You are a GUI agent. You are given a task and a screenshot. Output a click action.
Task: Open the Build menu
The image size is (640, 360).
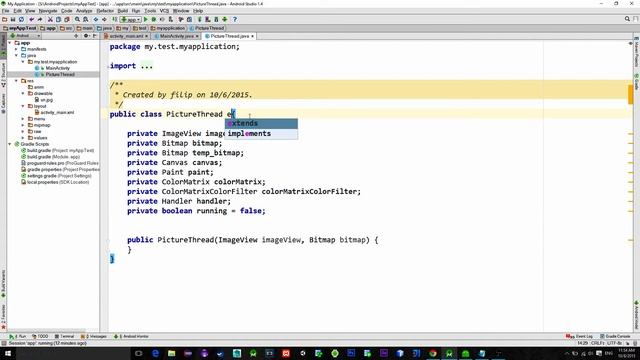tap(122, 11)
